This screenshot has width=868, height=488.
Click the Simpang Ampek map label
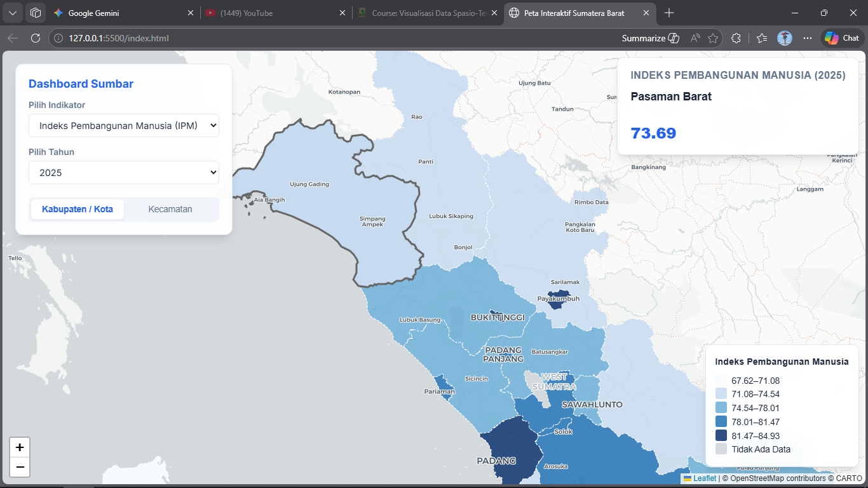pos(372,221)
